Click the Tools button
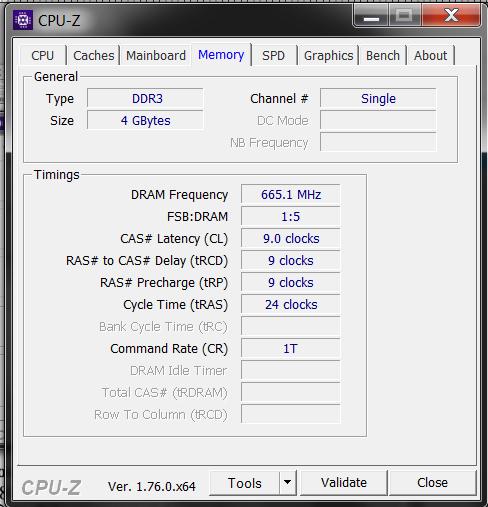The width and height of the screenshot is (488, 507). tap(245, 483)
